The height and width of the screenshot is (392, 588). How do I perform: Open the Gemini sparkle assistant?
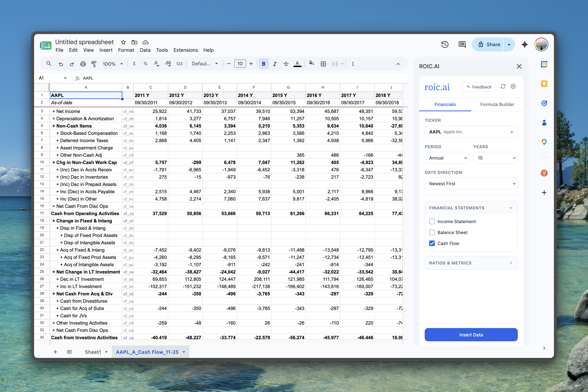(x=525, y=44)
